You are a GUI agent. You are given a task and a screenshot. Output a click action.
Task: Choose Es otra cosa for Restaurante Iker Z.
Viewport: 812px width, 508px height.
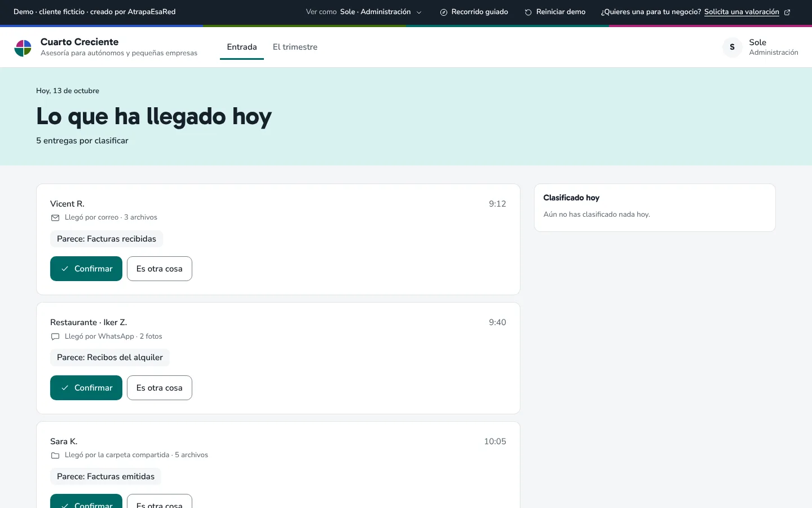coord(160,388)
